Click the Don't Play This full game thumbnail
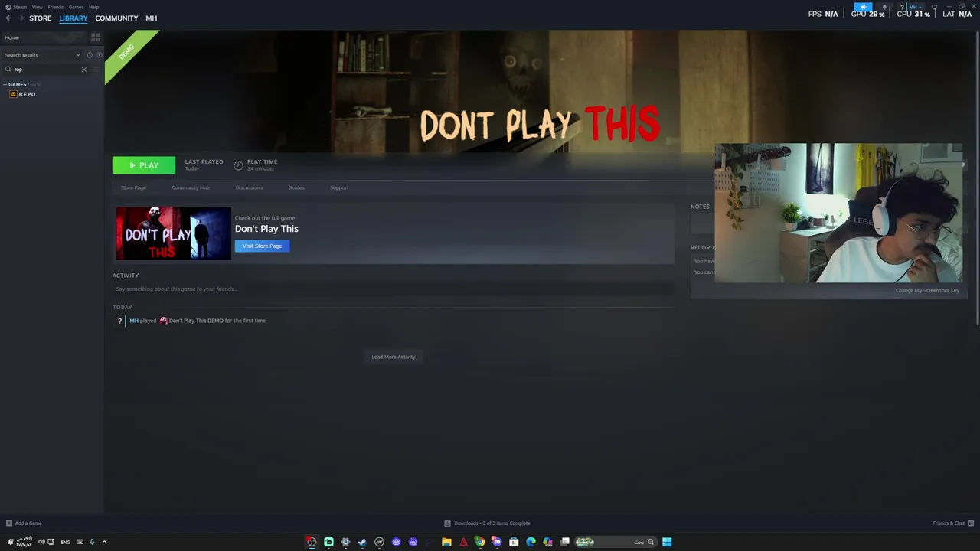 tap(174, 233)
